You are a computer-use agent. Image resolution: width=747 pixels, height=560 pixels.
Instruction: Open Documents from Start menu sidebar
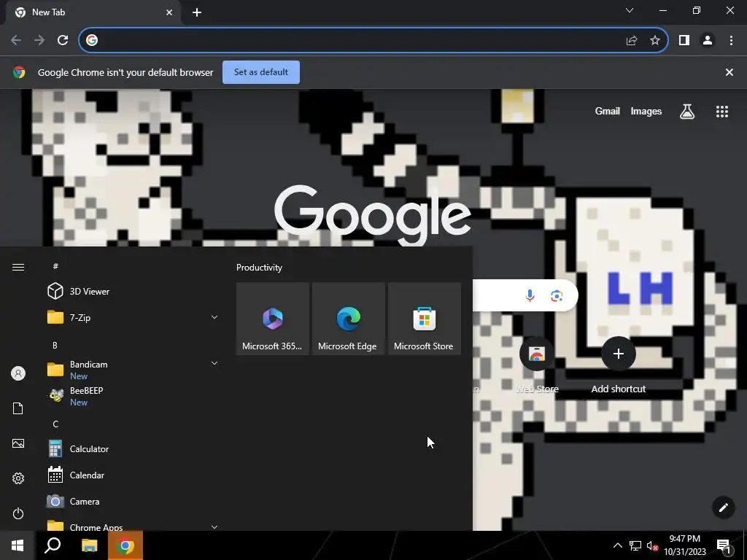click(18, 408)
